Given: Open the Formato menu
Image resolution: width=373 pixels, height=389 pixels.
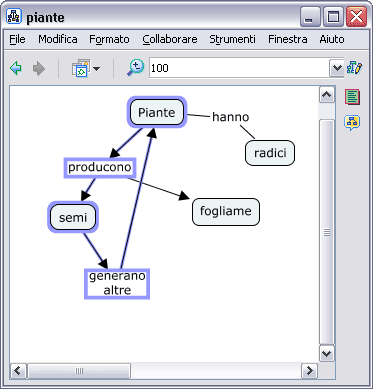Looking at the screenshot, I should tap(109, 39).
